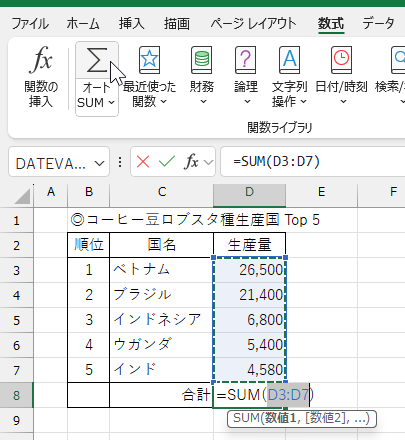This screenshot has height=440, width=405.
Task: Click the インドネシア cell
Action: point(162,320)
